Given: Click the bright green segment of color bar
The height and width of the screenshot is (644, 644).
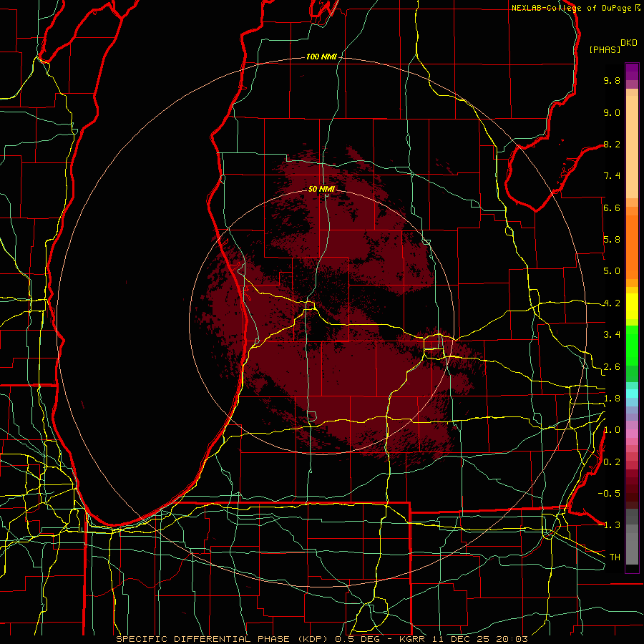Looking at the screenshot, I should pyautogui.click(x=632, y=345).
